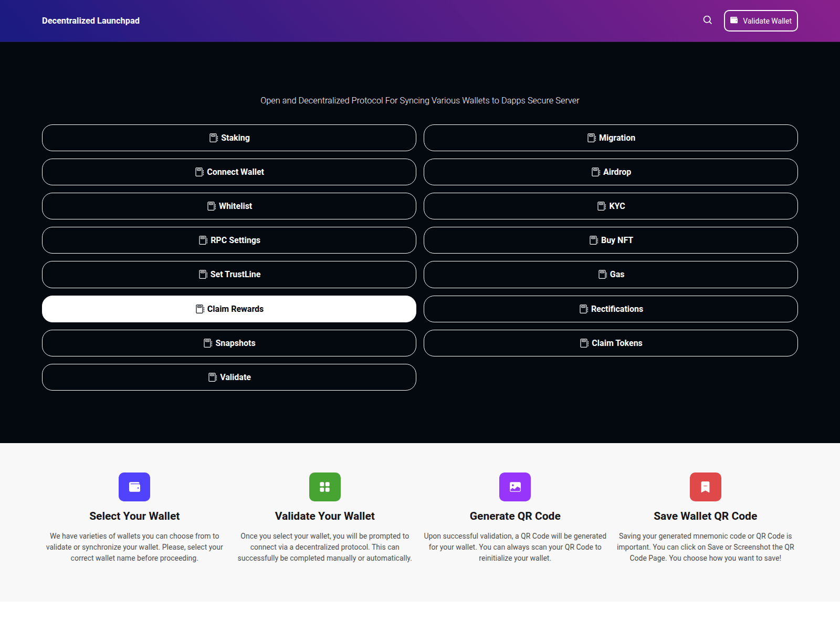Click the wallet icon inside Validate Wallet button
This screenshot has height=630, width=840.
(x=734, y=20)
